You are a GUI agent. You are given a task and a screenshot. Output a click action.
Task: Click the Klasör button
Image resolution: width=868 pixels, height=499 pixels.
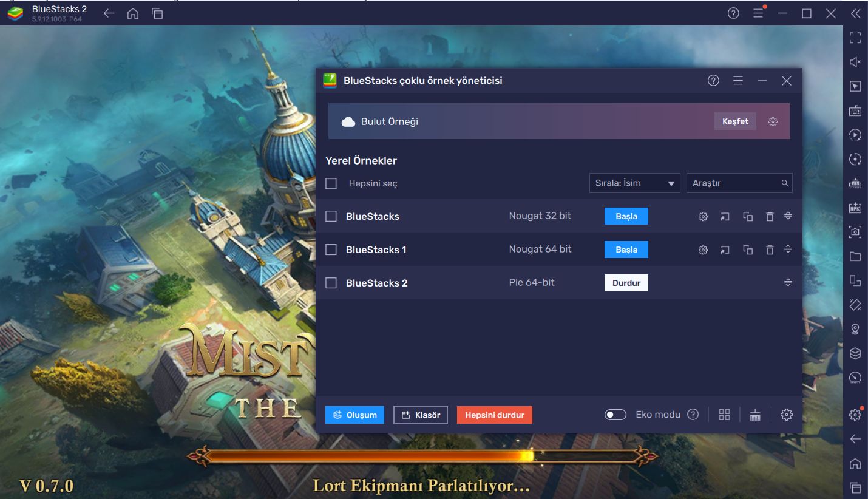click(421, 415)
